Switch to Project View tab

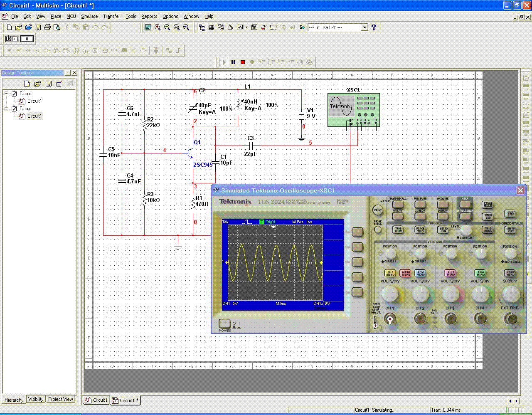click(x=61, y=399)
